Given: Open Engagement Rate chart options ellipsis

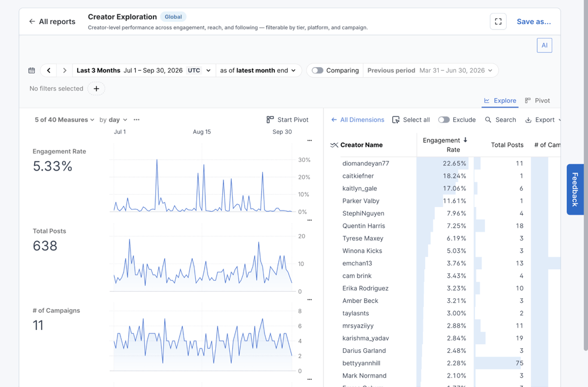Looking at the screenshot, I should click(x=309, y=140).
